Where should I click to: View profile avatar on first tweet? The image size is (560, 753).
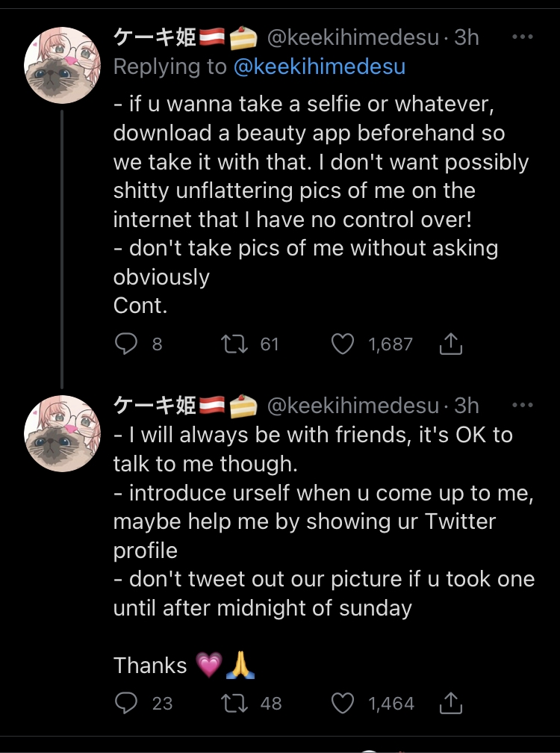point(63,66)
